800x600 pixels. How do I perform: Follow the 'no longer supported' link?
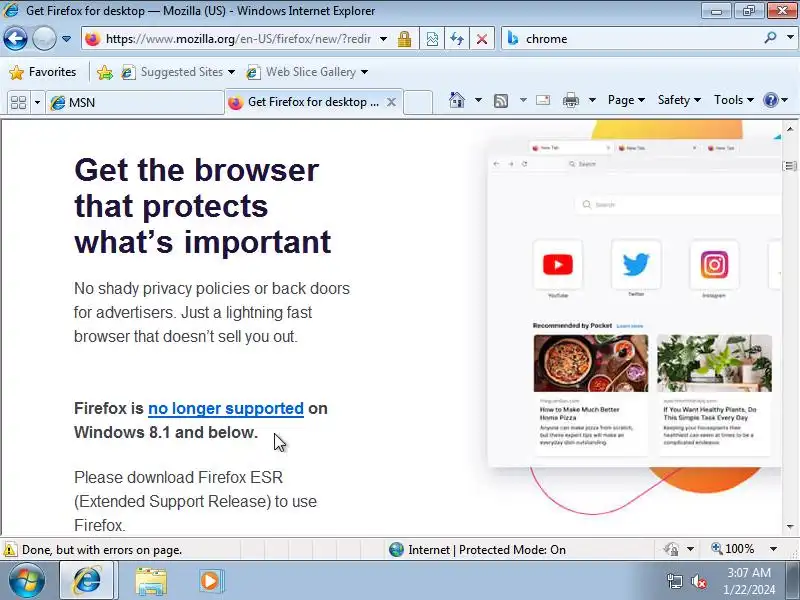[x=226, y=409]
